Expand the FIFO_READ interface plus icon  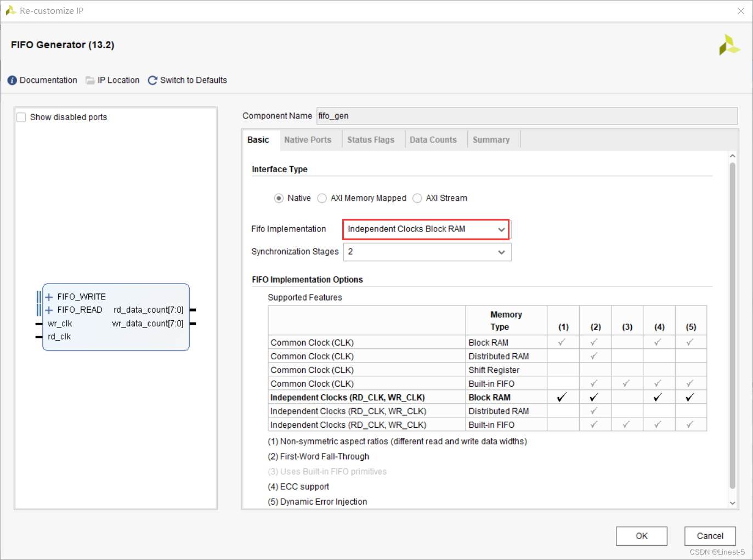coord(49,310)
